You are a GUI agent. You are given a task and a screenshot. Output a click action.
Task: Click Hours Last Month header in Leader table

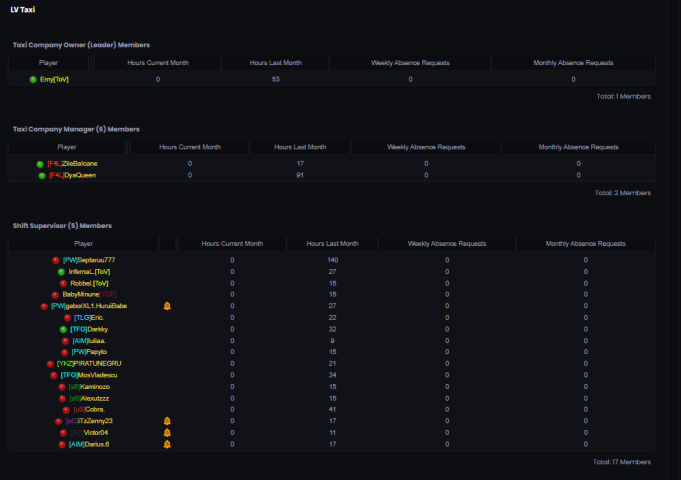click(276, 63)
